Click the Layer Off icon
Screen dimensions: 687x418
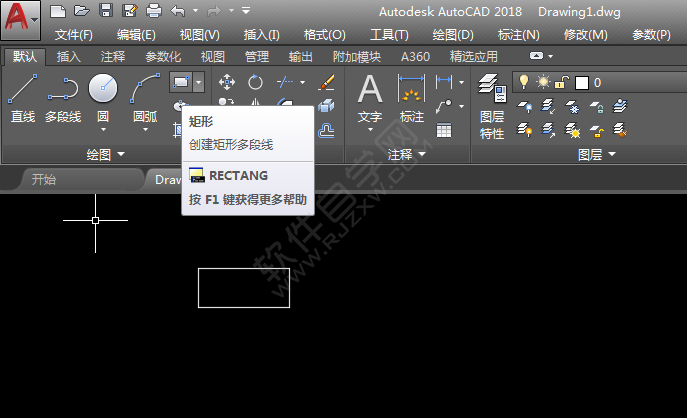[x=525, y=106]
